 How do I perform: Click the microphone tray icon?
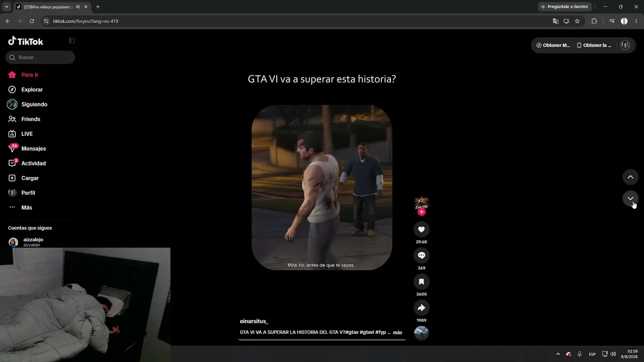click(x=580, y=354)
